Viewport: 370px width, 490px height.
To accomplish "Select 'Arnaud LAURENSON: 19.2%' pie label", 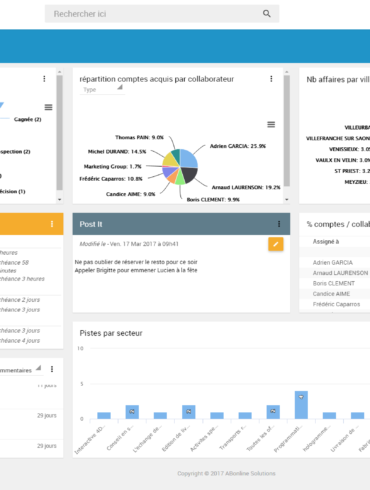I will 246,187.
